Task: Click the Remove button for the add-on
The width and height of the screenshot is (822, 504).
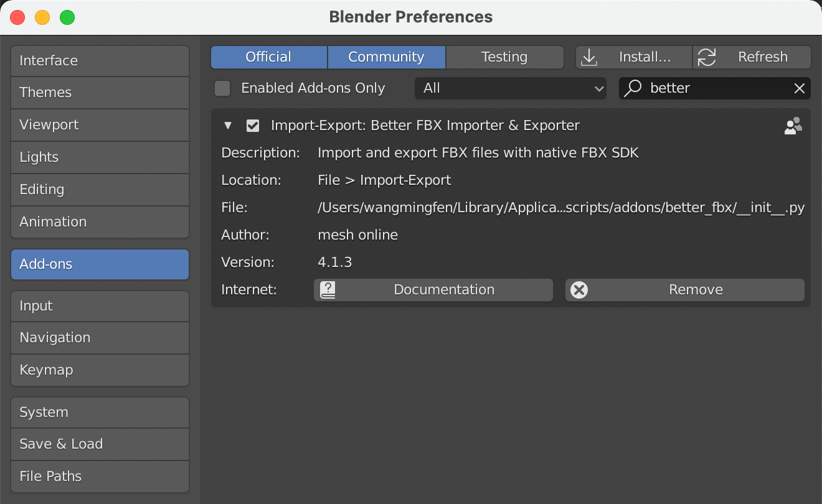Action: point(696,289)
